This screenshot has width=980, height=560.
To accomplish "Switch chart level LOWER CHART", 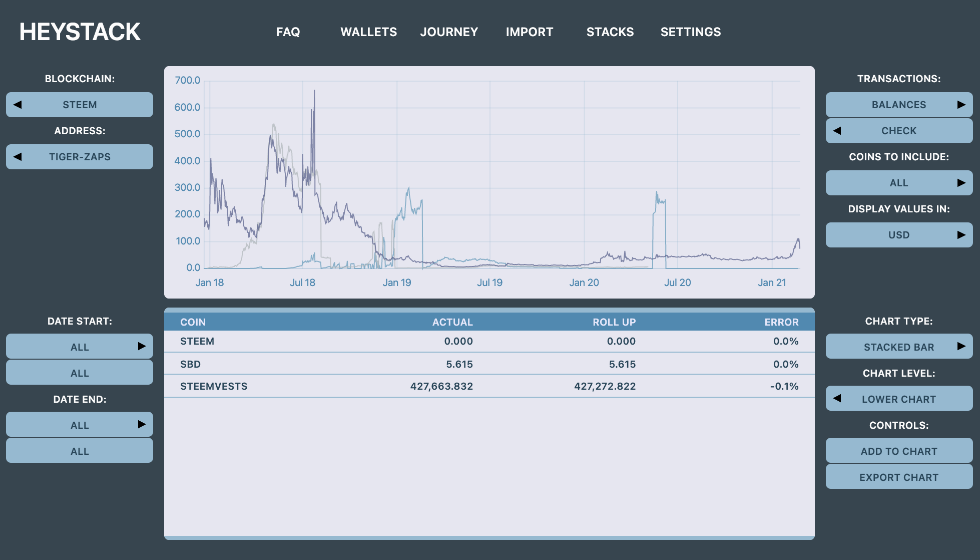I will coord(899,398).
